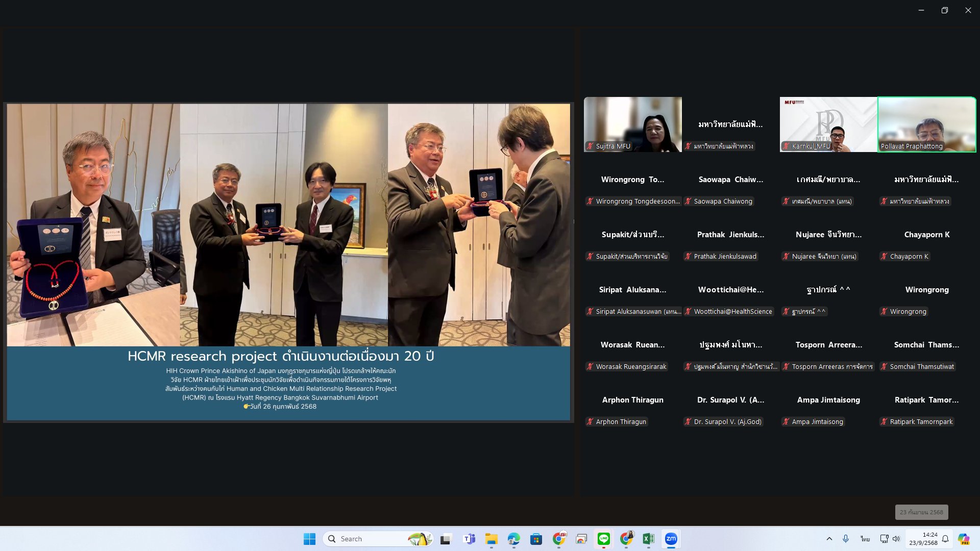Select Sujitra MFU video tile
This screenshot has width=980, height=551.
click(632, 124)
